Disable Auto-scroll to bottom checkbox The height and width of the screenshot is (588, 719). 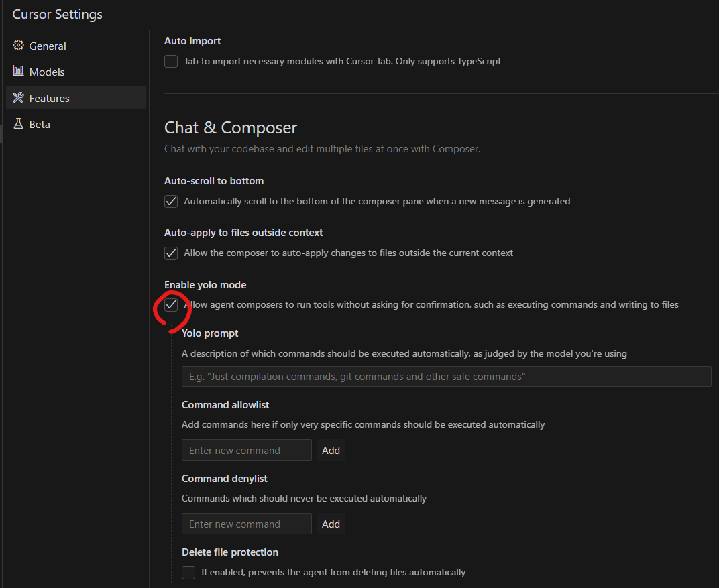[x=171, y=202]
